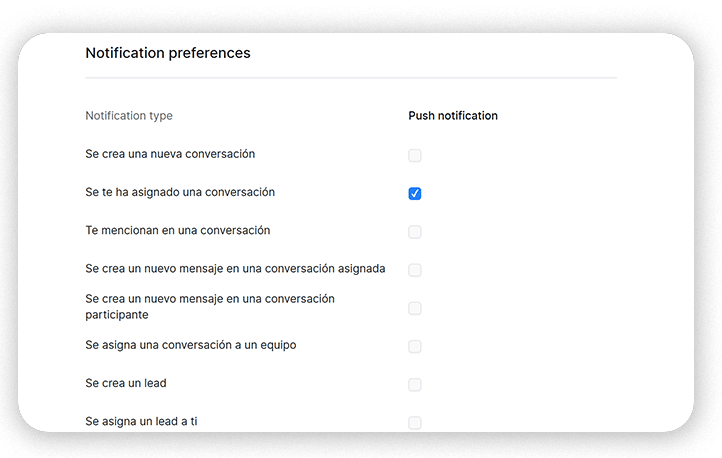Image resolution: width=722 pixels, height=458 pixels.
Task: Click the divider line under Notification preferences
Action: 351,77
